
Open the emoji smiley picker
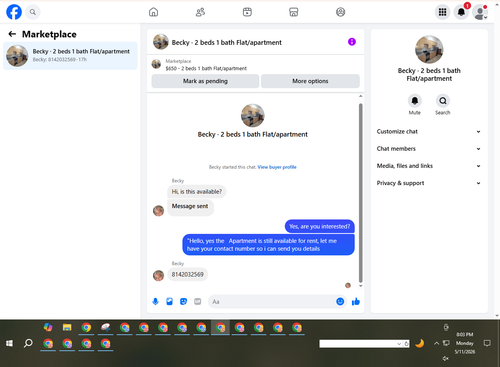(x=340, y=302)
